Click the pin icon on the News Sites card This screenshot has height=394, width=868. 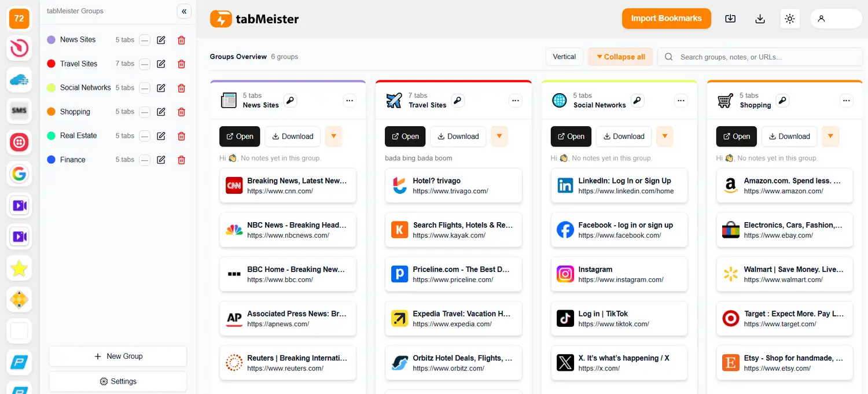point(290,100)
